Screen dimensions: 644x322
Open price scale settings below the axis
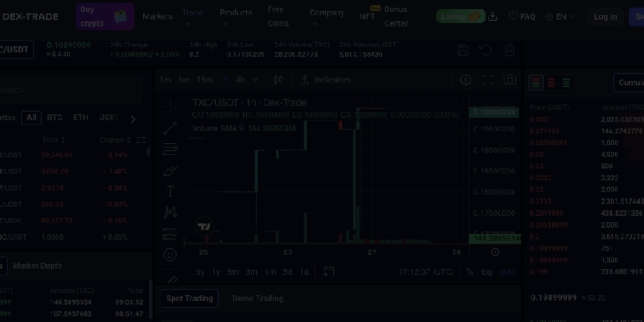[495, 252]
